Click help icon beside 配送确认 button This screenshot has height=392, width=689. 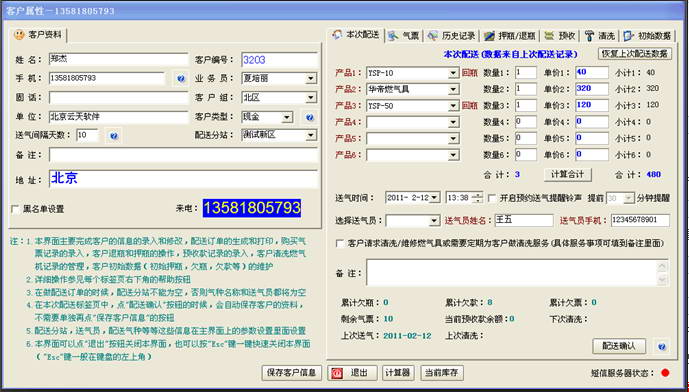[x=662, y=347]
